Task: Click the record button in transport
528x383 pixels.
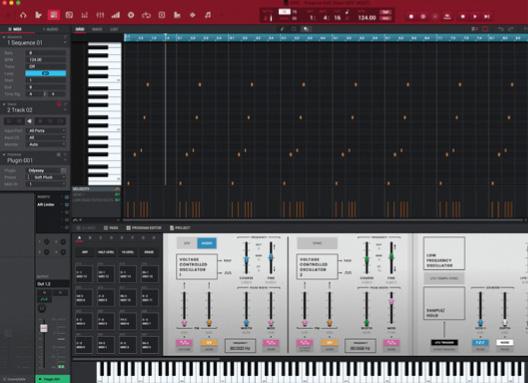Action: (x=411, y=16)
